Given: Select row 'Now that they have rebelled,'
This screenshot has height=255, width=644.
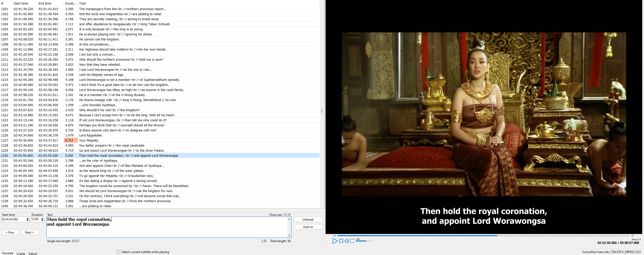Looking at the screenshot, I should 160,64.
